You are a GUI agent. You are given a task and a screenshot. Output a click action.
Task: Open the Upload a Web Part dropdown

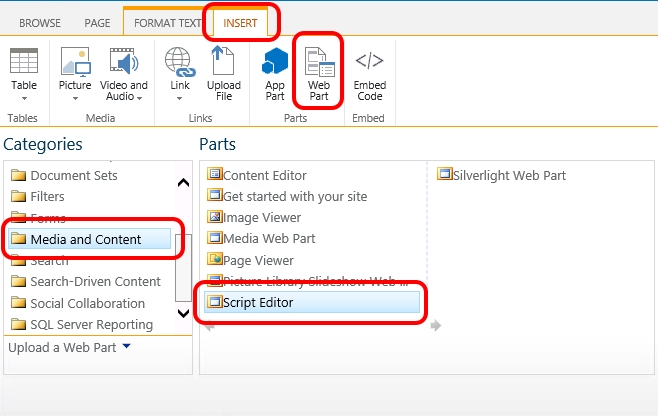(x=125, y=347)
